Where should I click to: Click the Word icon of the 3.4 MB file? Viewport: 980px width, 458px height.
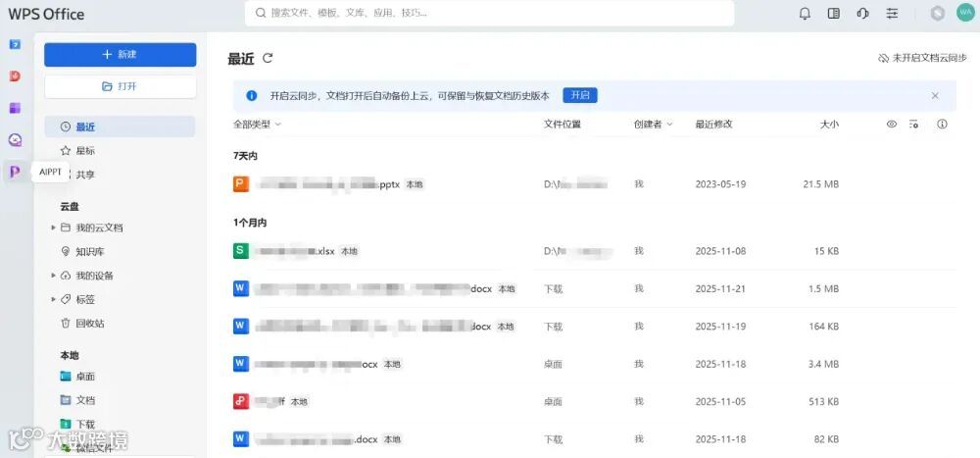(241, 364)
